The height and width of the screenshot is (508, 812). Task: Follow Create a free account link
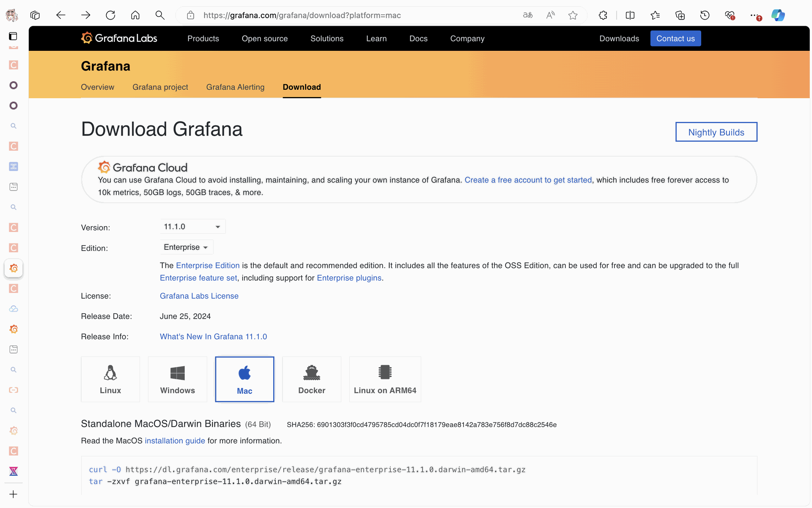(528, 180)
